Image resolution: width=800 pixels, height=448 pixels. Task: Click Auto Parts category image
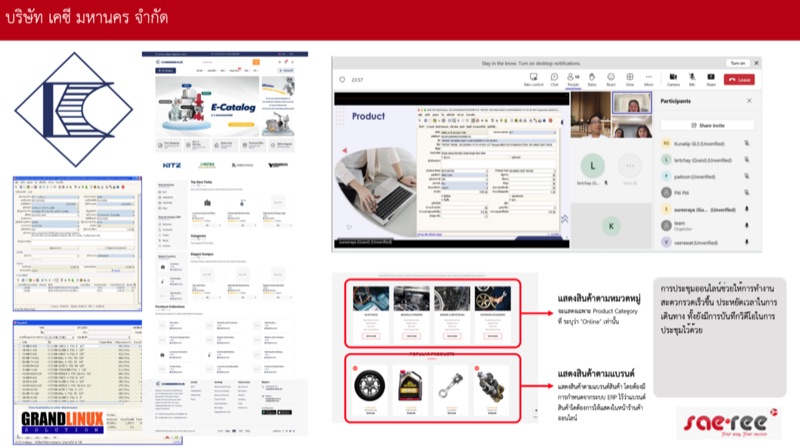(x=371, y=298)
